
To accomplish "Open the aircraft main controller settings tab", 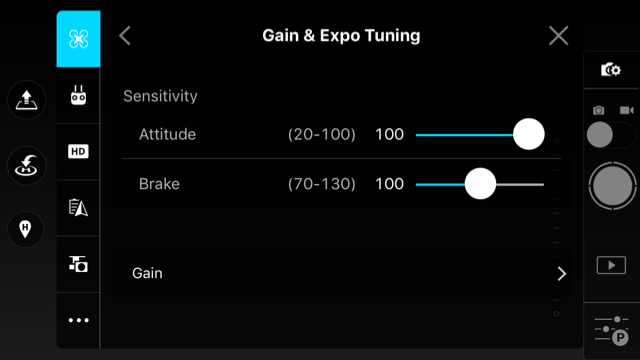I will [78, 39].
